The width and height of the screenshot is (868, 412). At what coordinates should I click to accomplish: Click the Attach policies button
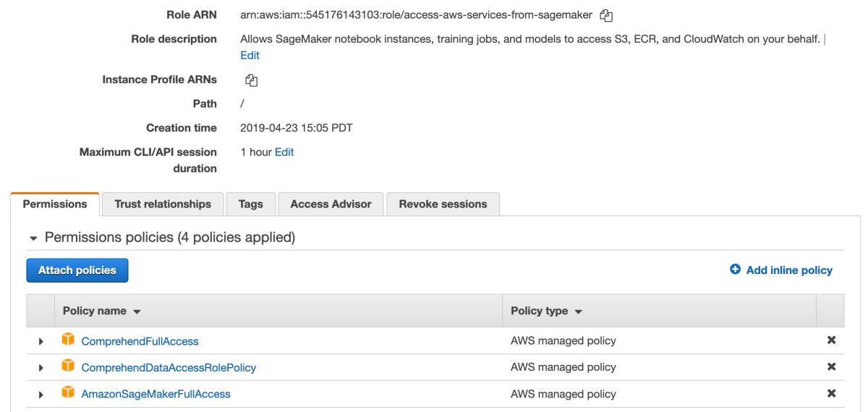point(77,270)
